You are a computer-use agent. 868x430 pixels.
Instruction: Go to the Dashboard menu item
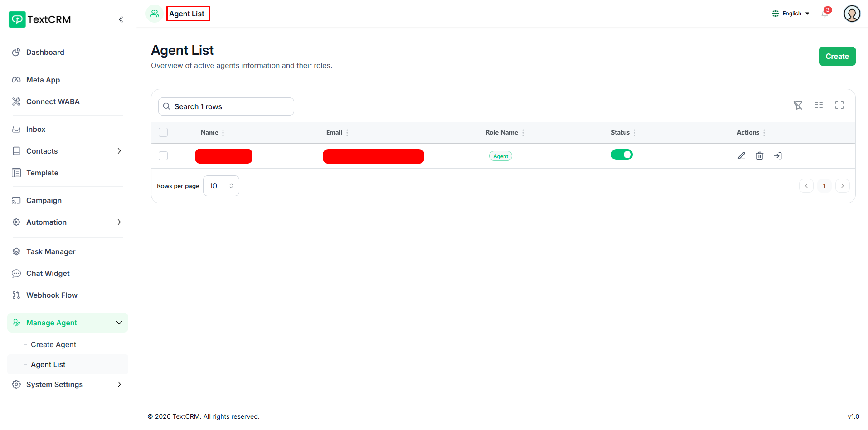(45, 52)
